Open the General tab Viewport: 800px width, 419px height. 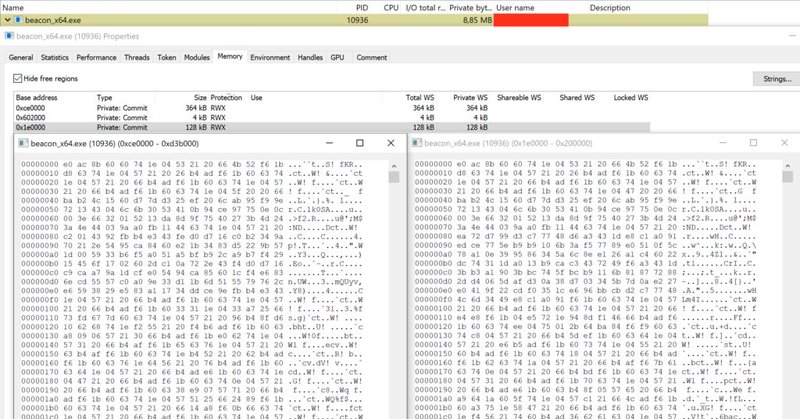[21, 58]
